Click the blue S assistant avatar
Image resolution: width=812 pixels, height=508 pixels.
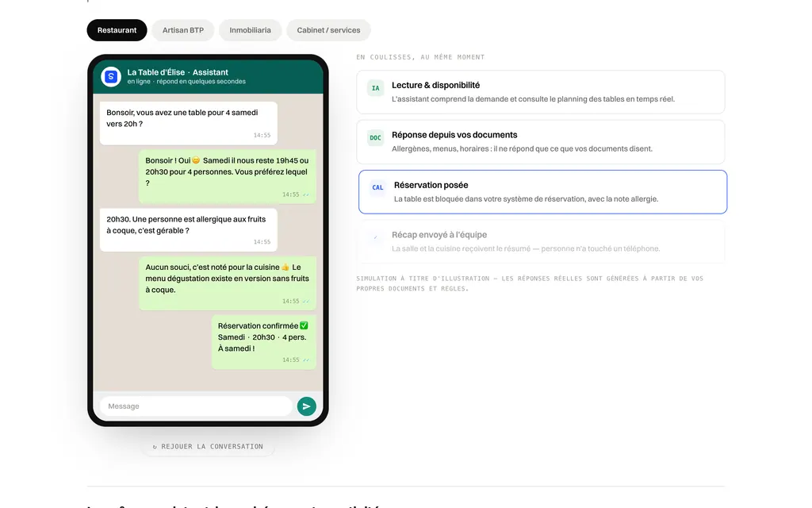111,77
